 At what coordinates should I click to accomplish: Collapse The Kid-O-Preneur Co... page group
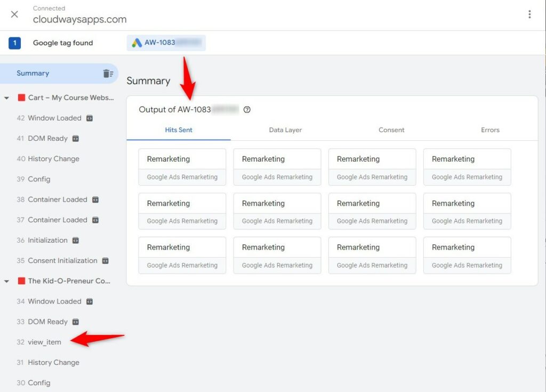coord(6,281)
